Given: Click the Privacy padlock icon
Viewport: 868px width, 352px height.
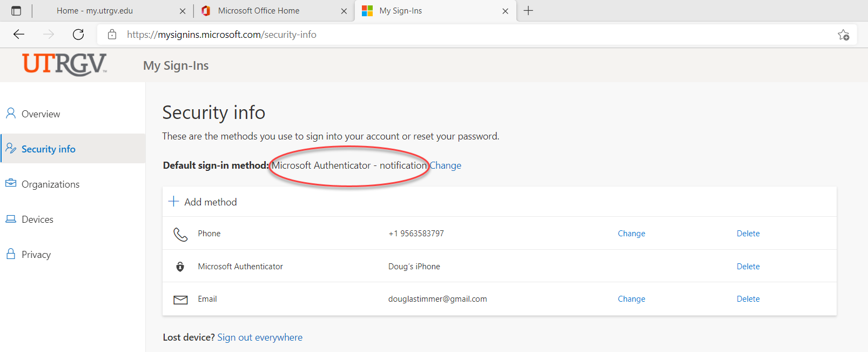Looking at the screenshot, I should 11,254.
